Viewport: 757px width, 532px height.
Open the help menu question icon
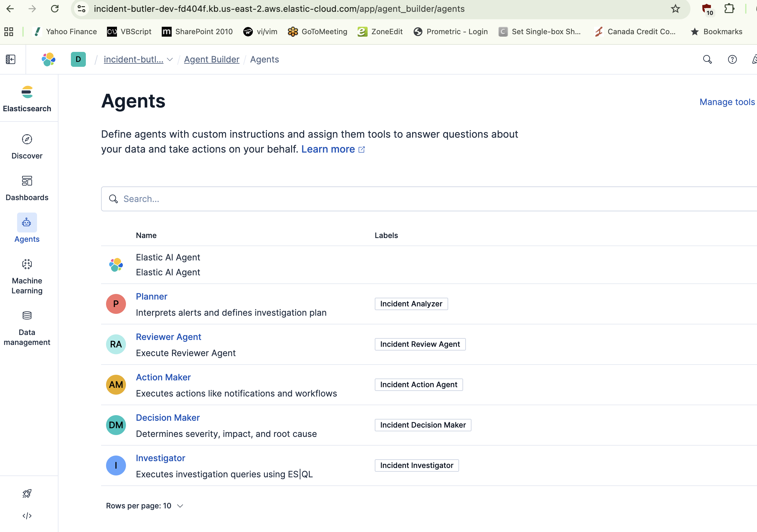point(732,59)
